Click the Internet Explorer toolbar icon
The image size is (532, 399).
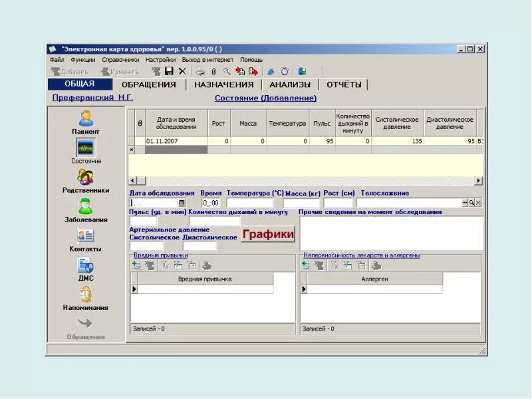click(x=271, y=72)
